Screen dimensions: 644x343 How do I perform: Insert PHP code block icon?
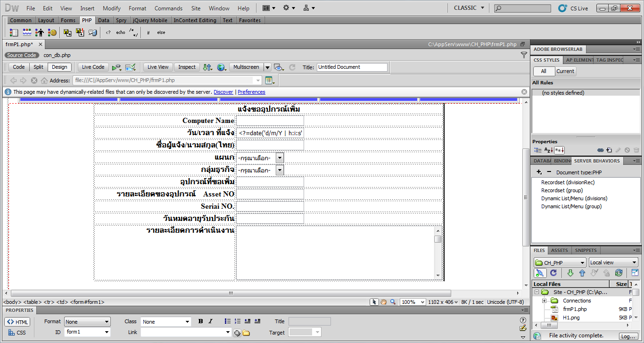point(108,33)
